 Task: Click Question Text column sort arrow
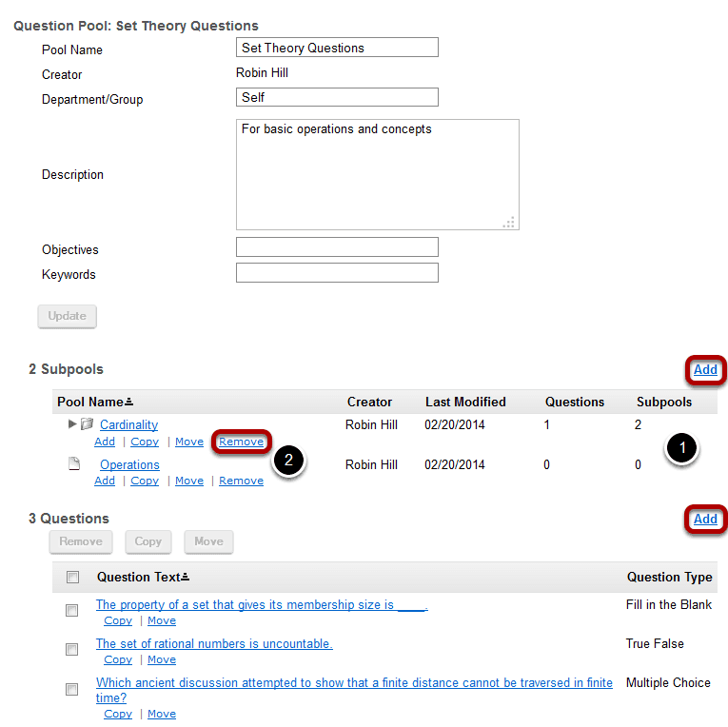coord(185,578)
